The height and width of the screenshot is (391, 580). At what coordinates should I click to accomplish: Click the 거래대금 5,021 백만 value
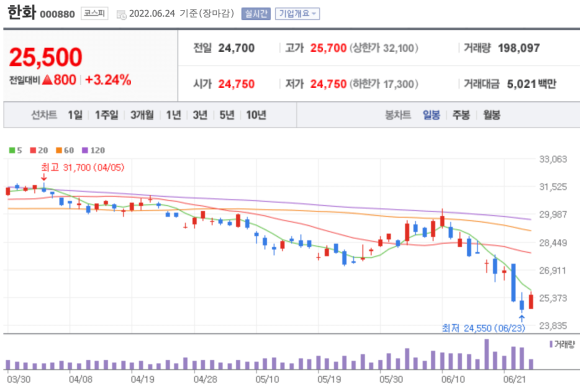[x=532, y=84]
